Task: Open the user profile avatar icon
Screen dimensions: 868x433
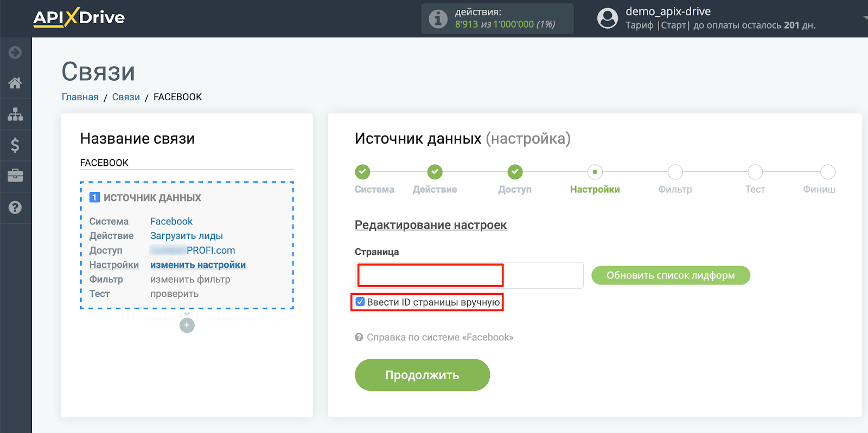Action: tap(608, 18)
